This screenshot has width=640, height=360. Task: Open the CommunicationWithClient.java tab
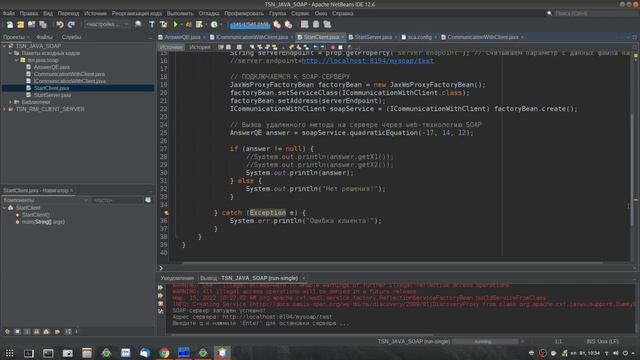tap(482, 37)
